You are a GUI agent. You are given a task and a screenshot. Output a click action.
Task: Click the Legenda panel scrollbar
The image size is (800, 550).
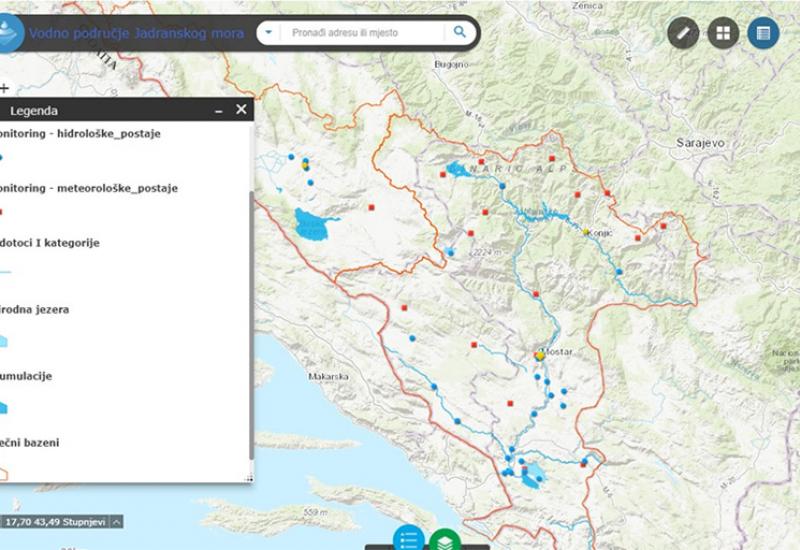[252, 326]
